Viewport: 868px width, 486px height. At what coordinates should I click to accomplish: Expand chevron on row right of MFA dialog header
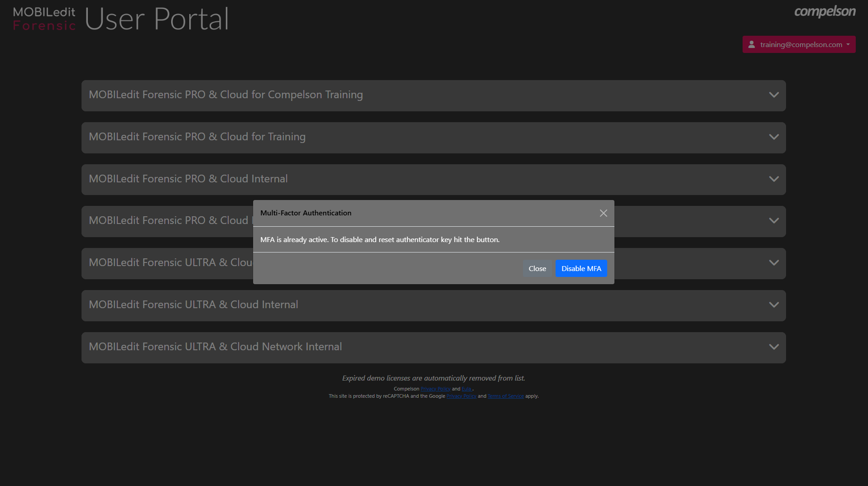774,221
